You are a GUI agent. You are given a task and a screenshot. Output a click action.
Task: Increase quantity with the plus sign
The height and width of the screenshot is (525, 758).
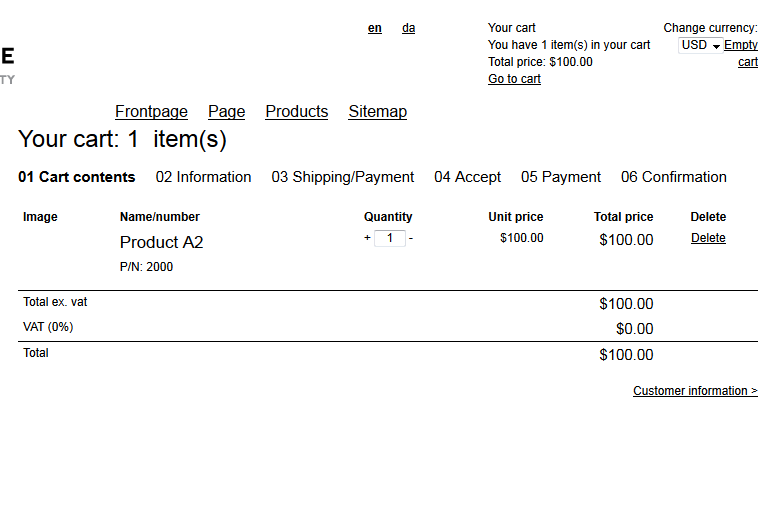367,238
